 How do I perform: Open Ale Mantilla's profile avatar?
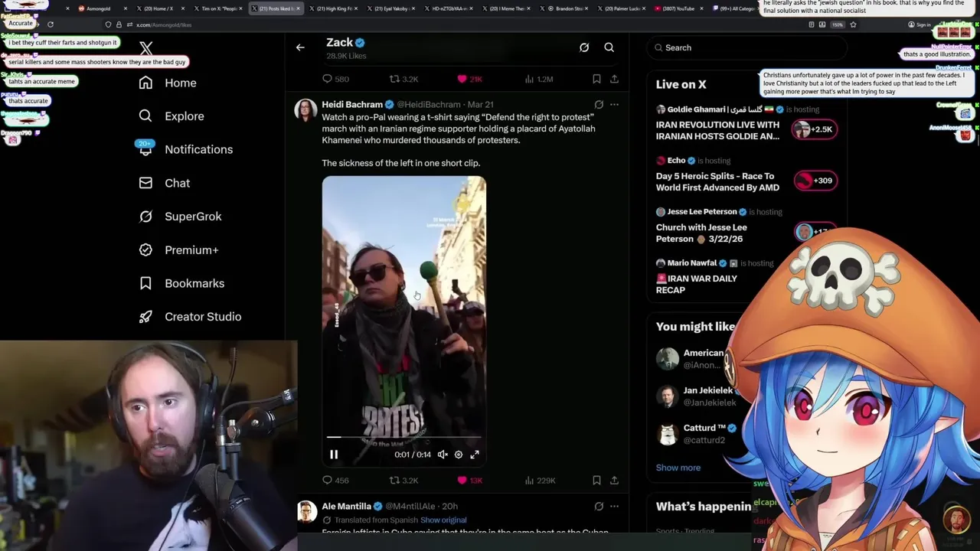[x=306, y=512]
